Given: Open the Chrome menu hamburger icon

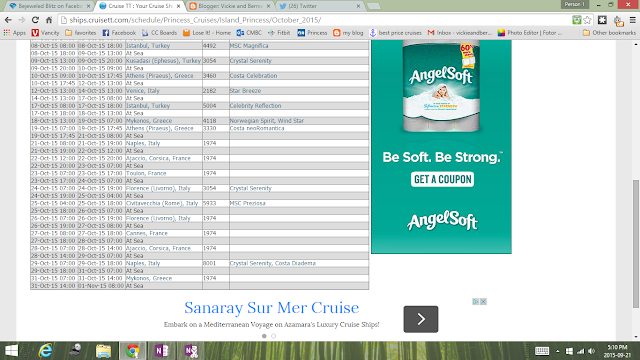Looking at the screenshot, I should point(632,20).
